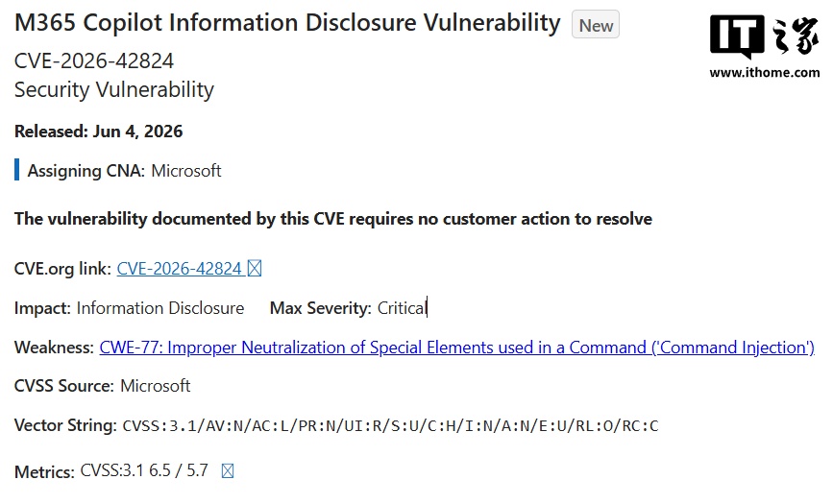The height and width of the screenshot is (504, 833).
Task: Open the CWE-77 Command Injection weakness link
Action: (x=457, y=348)
